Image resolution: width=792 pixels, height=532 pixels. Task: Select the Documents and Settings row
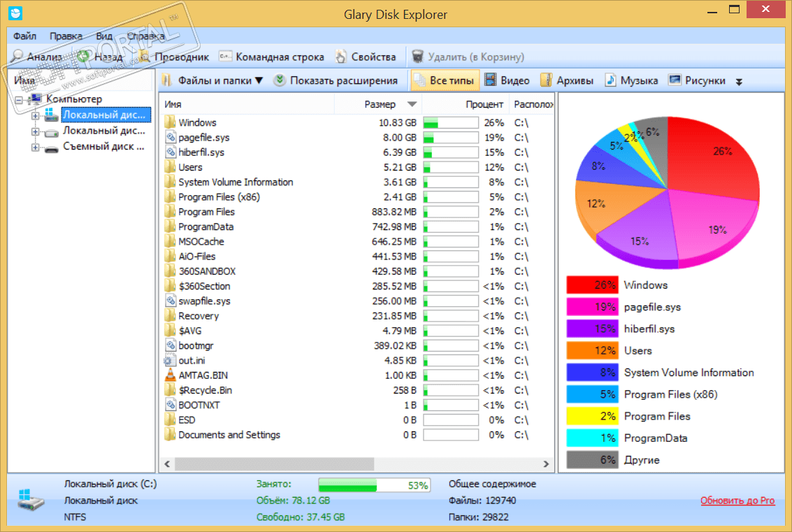coord(357,435)
